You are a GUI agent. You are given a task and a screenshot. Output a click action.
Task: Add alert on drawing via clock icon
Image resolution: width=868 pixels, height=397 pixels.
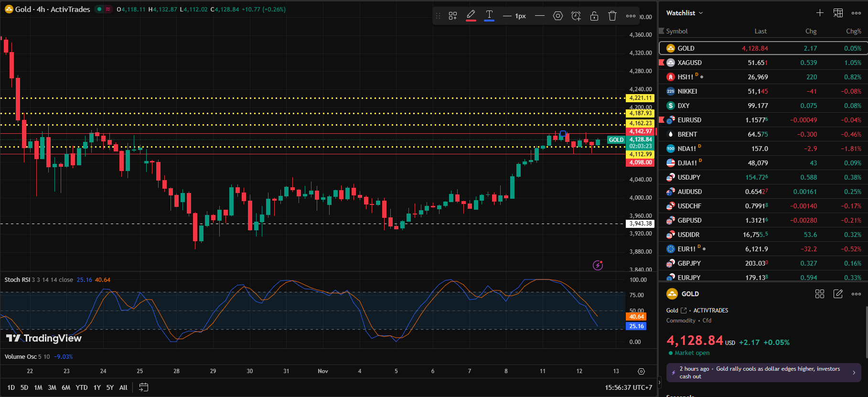click(x=576, y=16)
